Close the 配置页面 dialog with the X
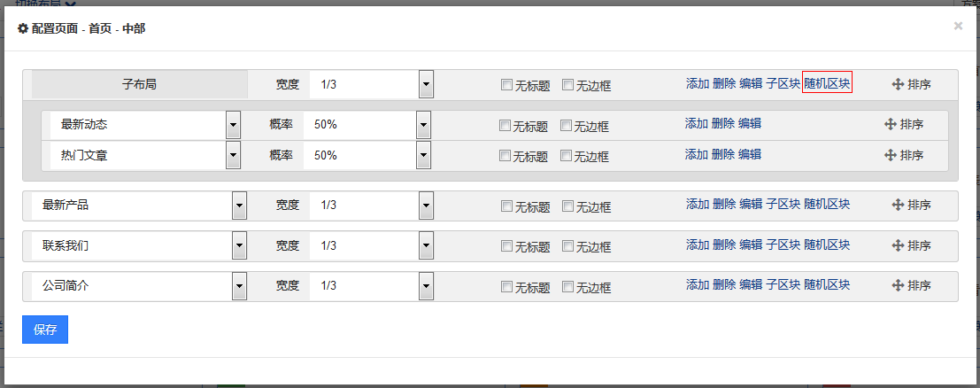This screenshot has height=388, width=980. tap(958, 26)
